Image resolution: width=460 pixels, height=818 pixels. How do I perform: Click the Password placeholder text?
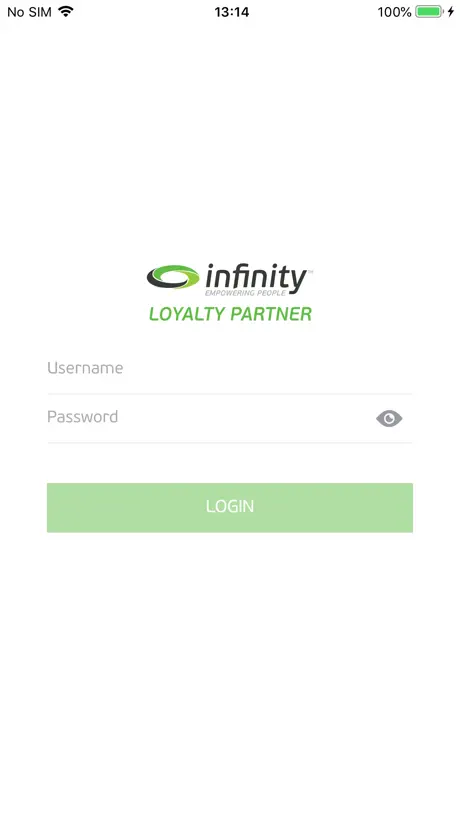point(82,417)
